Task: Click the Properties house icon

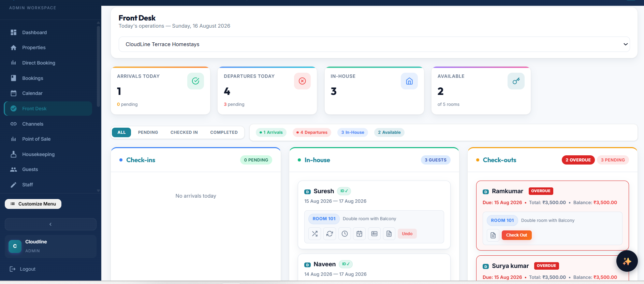Action: point(14,47)
